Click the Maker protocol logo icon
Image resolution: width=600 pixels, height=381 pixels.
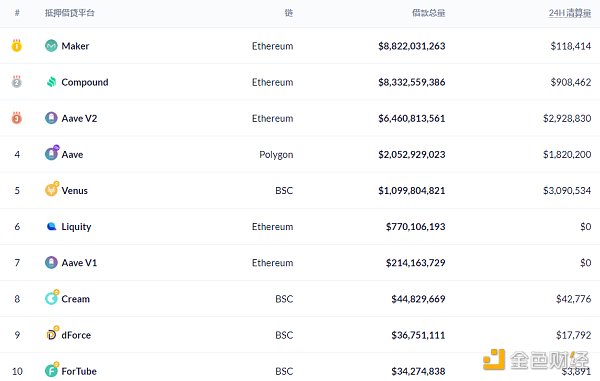coord(51,46)
